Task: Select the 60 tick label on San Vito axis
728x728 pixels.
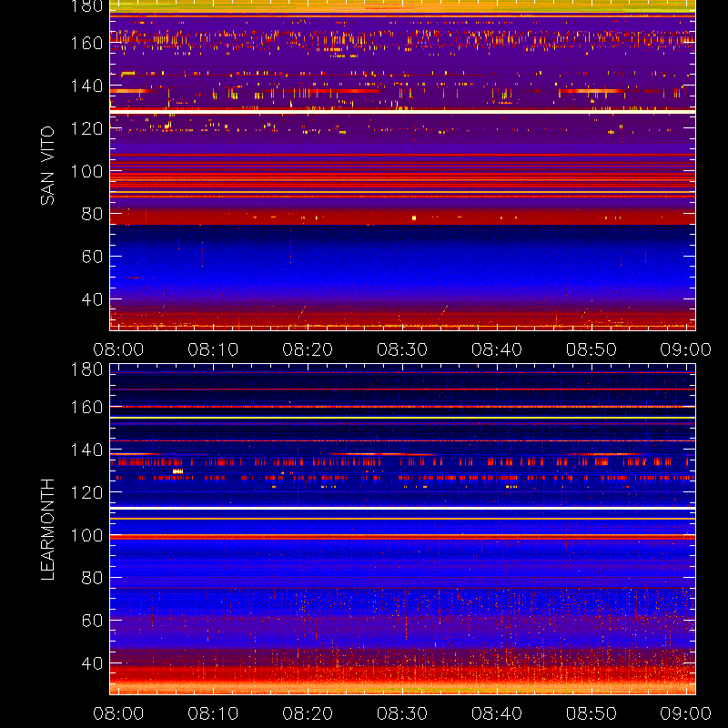Action: coord(93,257)
